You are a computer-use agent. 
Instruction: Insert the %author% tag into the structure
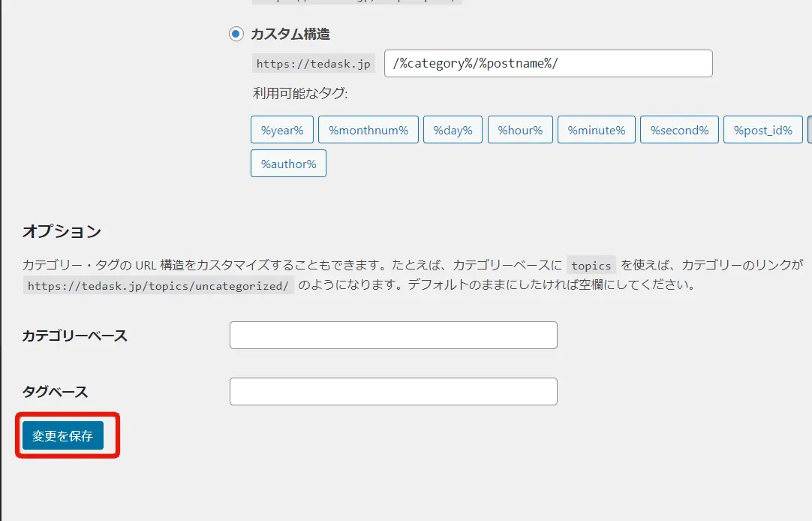point(287,163)
